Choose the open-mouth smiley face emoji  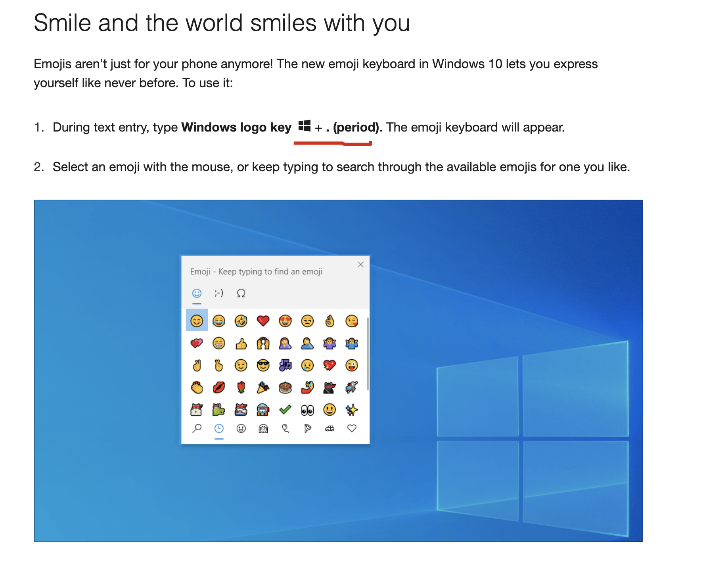(330, 409)
